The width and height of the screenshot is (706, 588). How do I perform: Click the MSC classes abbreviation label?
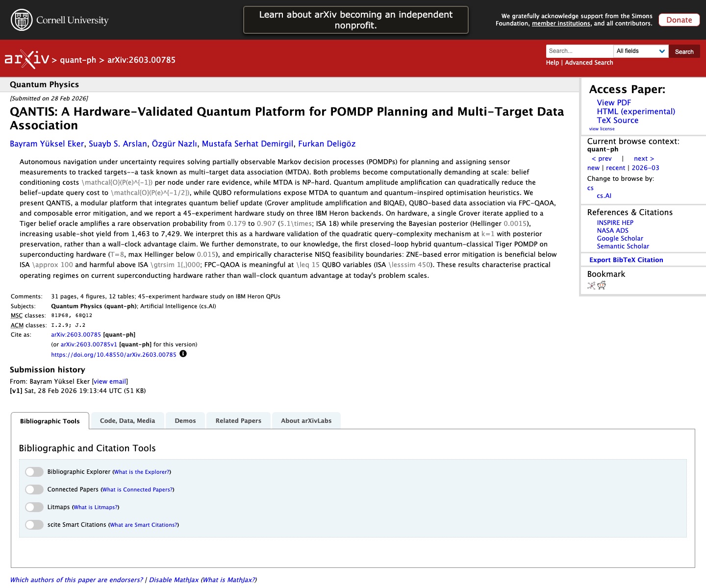point(17,316)
